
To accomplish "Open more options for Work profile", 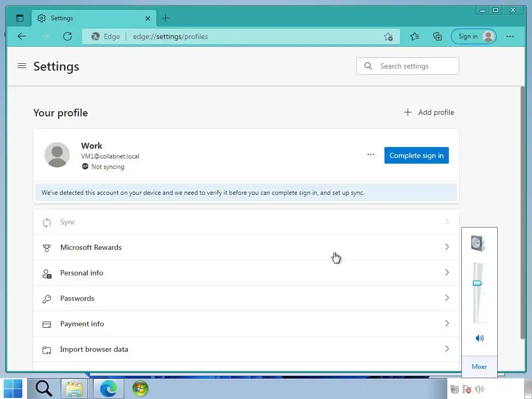I will [371, 154].
